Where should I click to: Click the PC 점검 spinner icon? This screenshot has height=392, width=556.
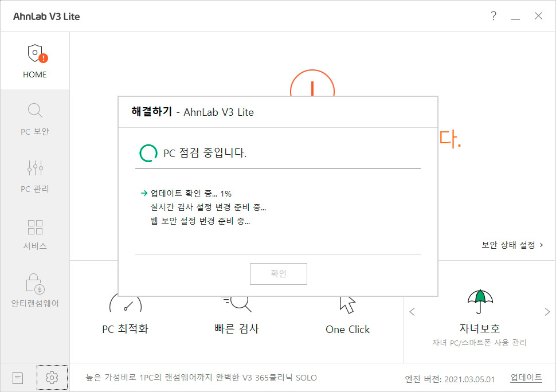(148, 153)
